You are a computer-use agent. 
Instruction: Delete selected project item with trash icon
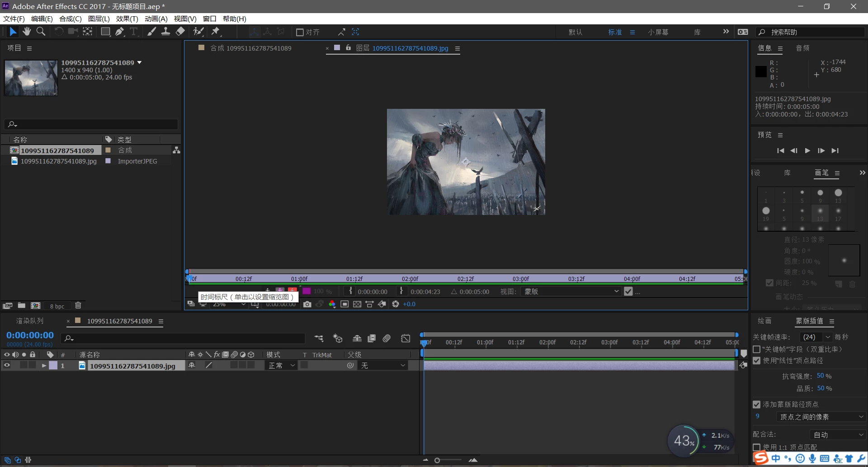point(78,306)
